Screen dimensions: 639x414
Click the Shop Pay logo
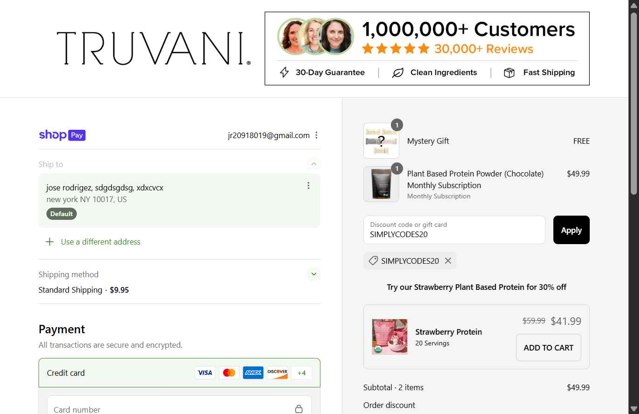[62, 135]
